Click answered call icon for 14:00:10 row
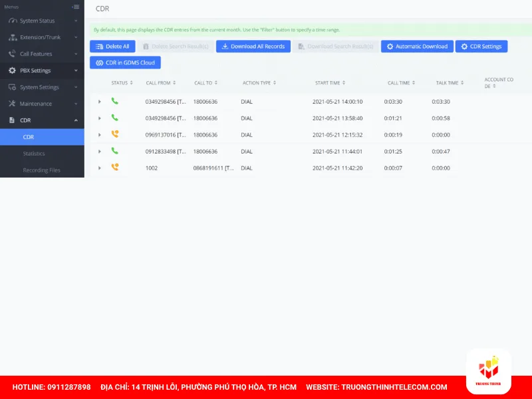This screenshot has width=532, height=399. pos(114,101)
